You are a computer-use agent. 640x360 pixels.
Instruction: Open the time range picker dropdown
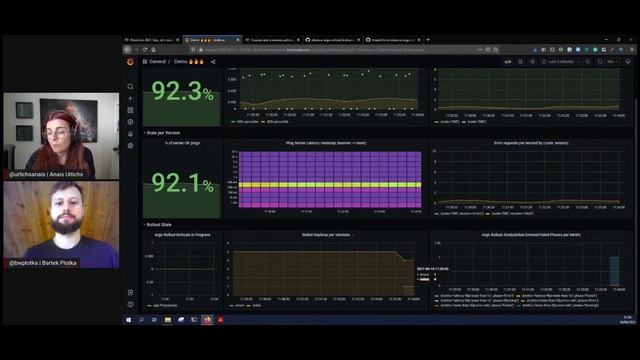[561, 62]
